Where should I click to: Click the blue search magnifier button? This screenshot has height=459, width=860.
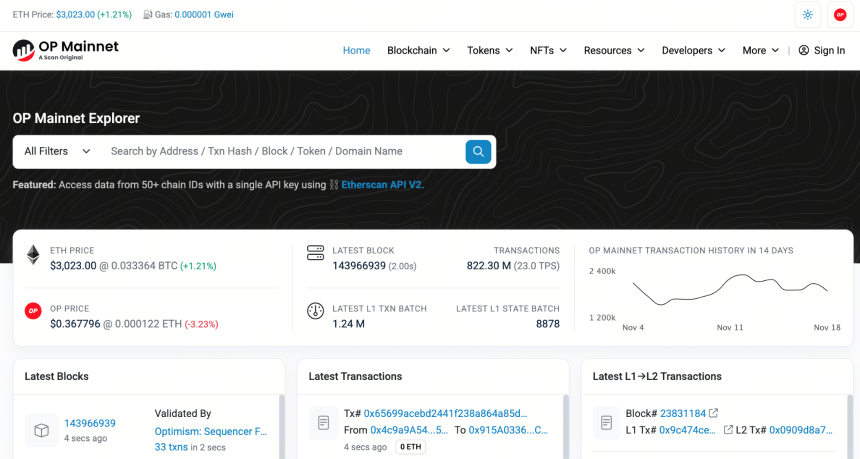478,151
